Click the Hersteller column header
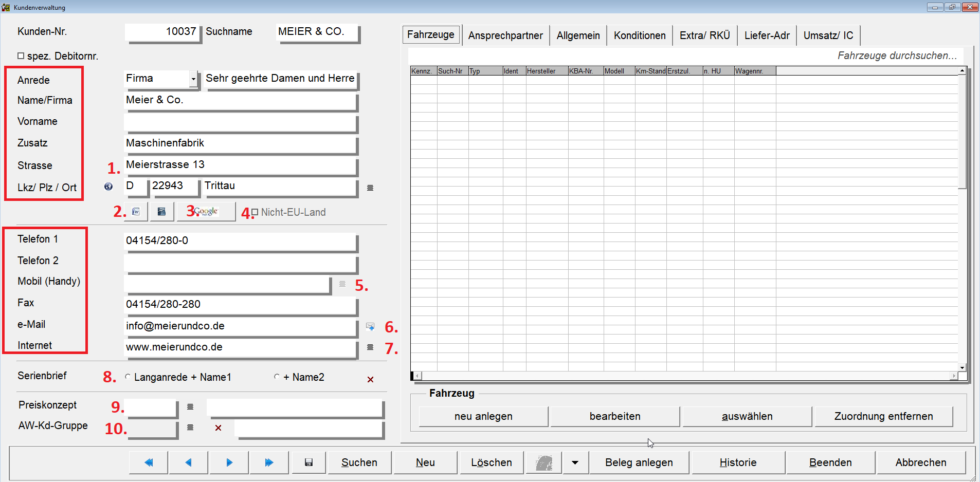Image resolution: width=980 pixels, height=482 pixels. pos(547,71)
